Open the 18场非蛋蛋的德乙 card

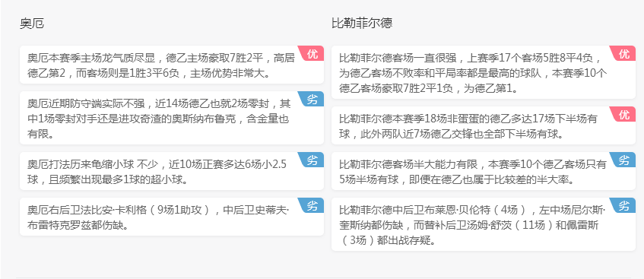click(484, 125)
